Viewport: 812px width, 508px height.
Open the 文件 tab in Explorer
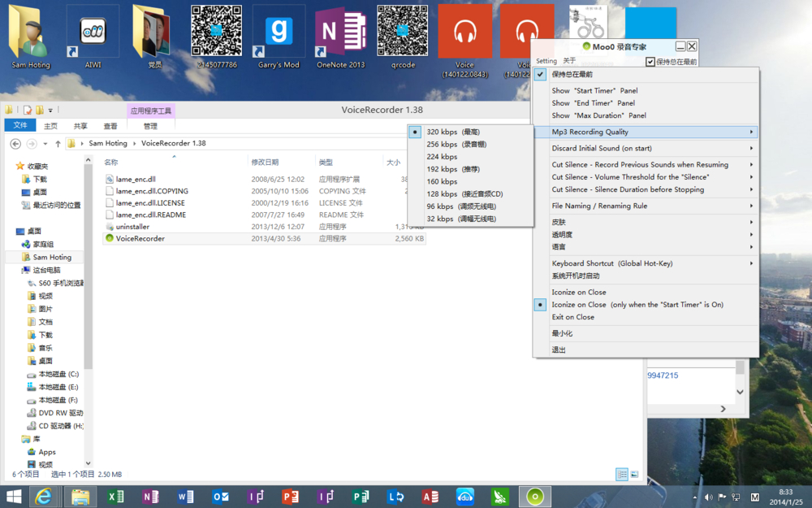tap(20, 125)
